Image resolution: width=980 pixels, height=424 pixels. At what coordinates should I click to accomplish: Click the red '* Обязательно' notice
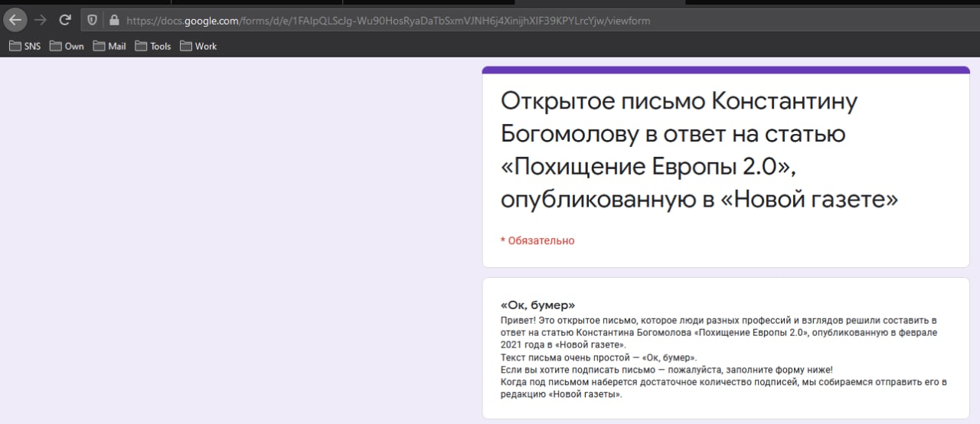[x=537, y=240]
